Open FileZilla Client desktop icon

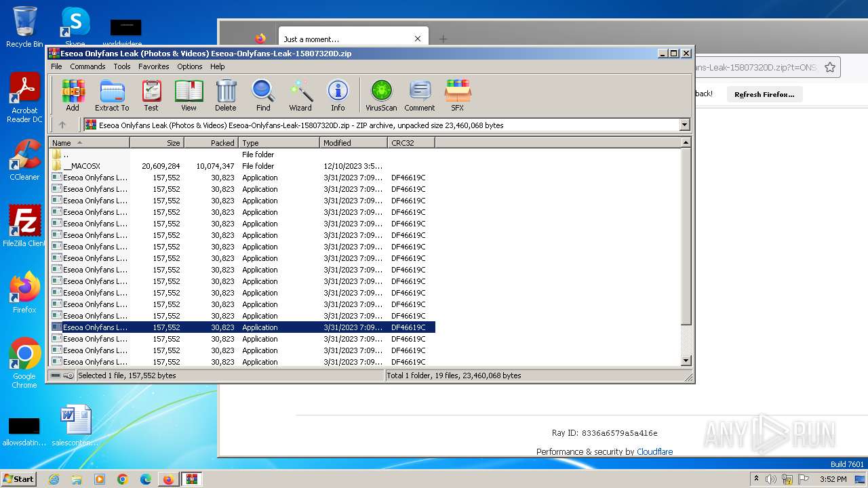click(x=24, y=226)
